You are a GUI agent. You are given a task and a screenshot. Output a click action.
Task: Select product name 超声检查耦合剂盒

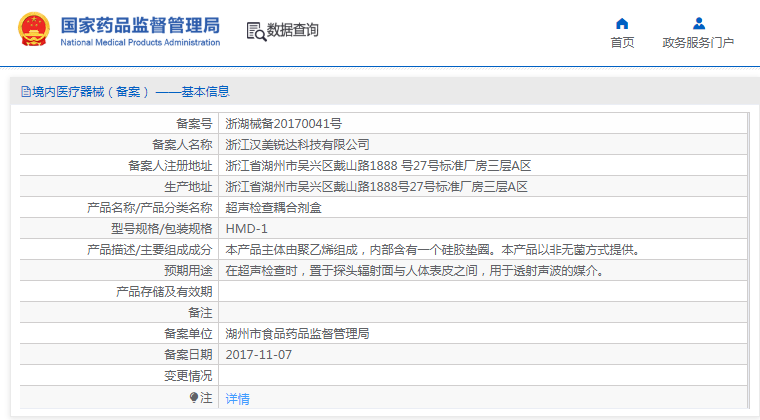point(273,208)
